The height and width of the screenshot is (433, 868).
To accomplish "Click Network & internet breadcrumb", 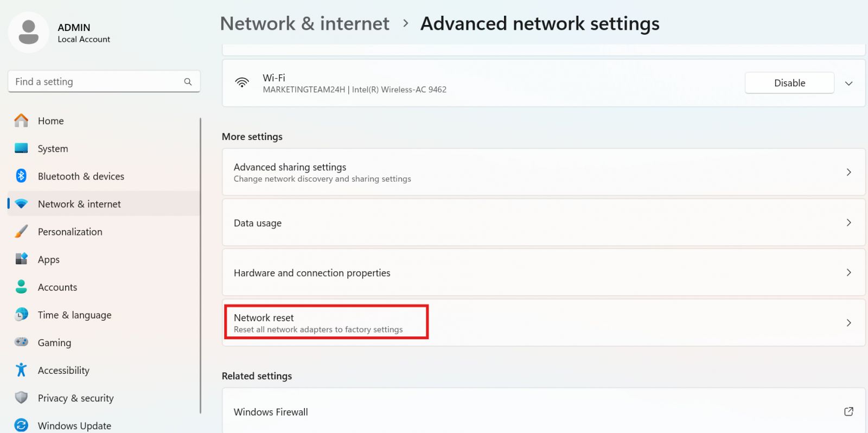I will pos(304,23).
